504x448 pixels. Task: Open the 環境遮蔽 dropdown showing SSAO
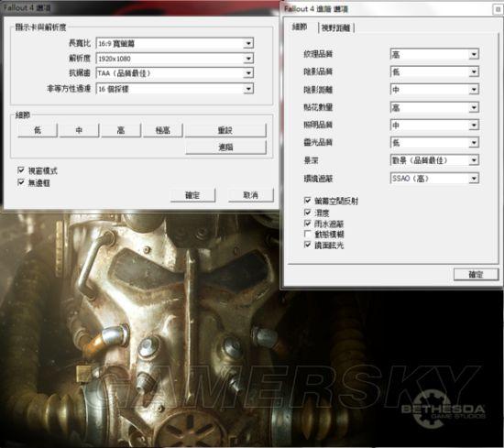pyautogui.click(x=434, y=178)
